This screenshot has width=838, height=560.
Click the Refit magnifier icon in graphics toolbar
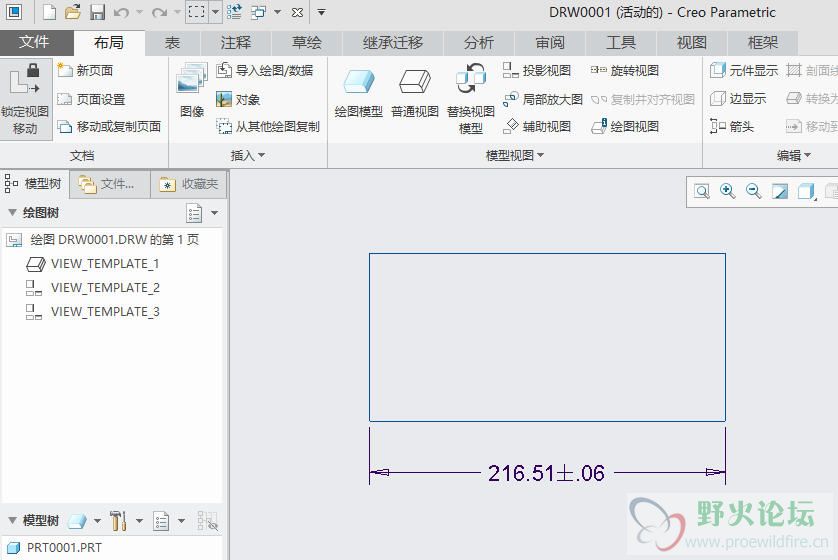click(702, 191)
